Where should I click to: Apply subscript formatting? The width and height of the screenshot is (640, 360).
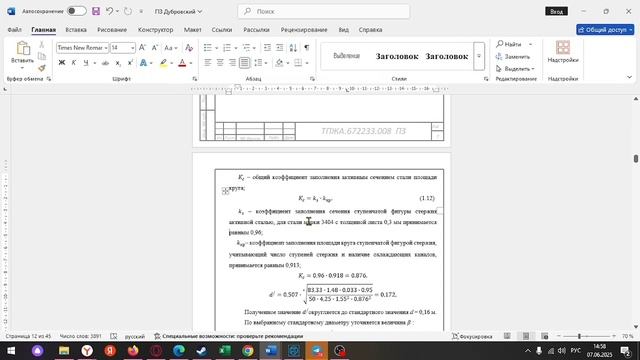(118, 62)
